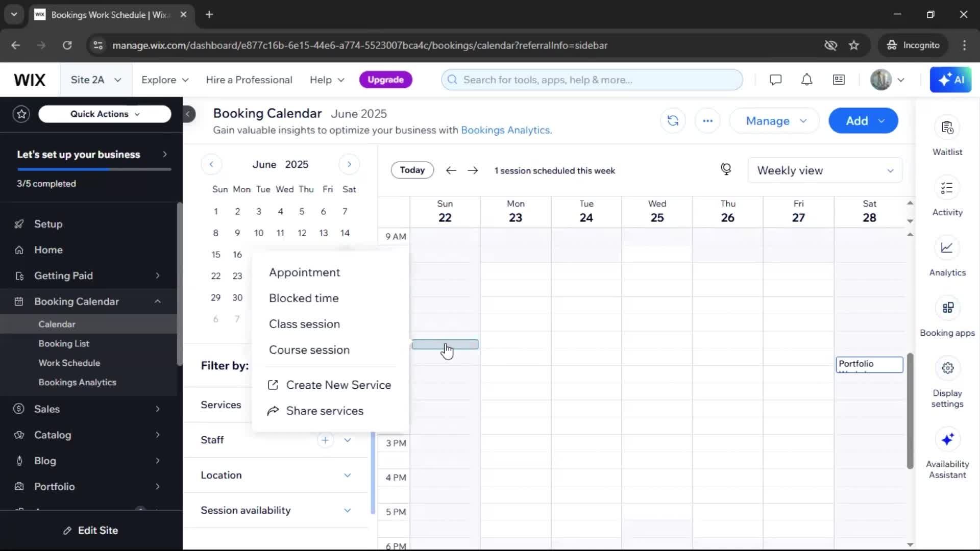Go to next week arrow
The width and height of the screenshot is (980, 551).
coord(473,170)
